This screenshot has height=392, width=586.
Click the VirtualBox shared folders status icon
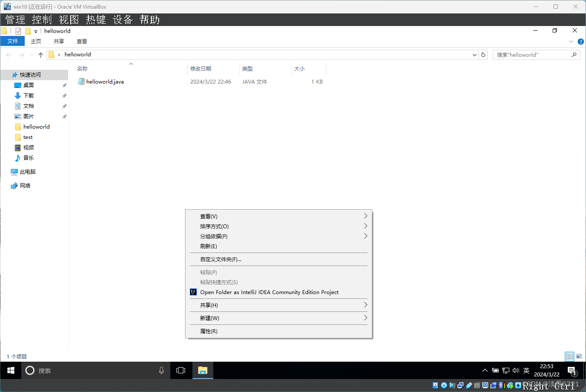[477, 385]
